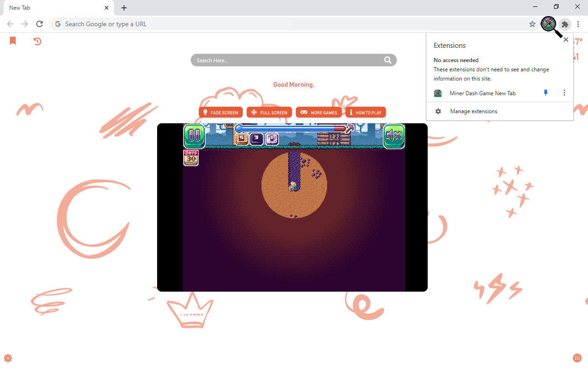Click the blue energy progress bar in game

point(291,129)
